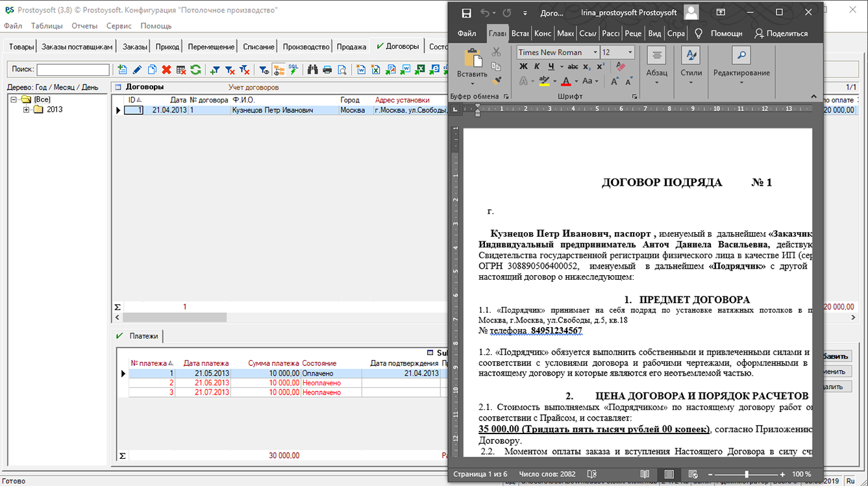Viewport: 868px width, 486px height.
Task: Click the binoculars search icon
Action: pyautogui.click(x=312, y=69)
